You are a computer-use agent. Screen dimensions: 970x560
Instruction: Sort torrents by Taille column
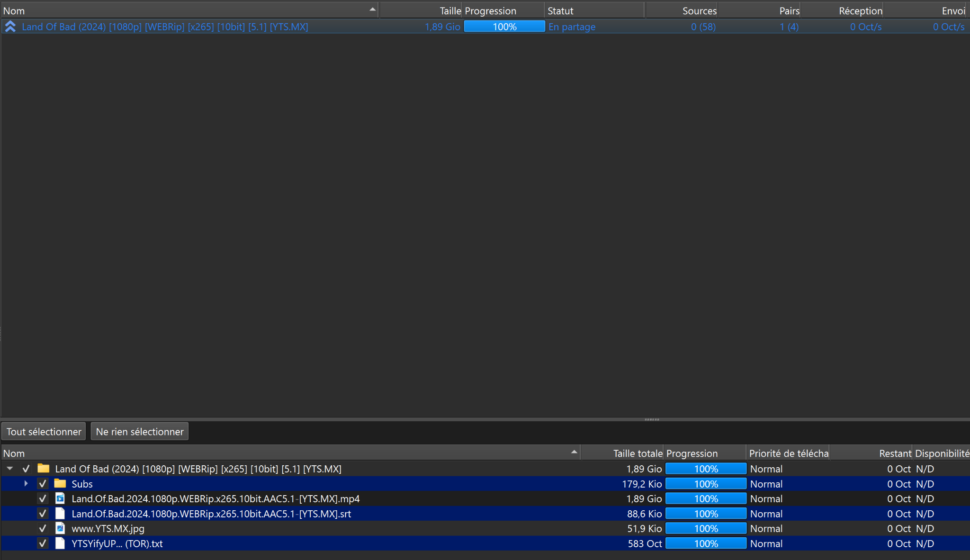(421, 10)
